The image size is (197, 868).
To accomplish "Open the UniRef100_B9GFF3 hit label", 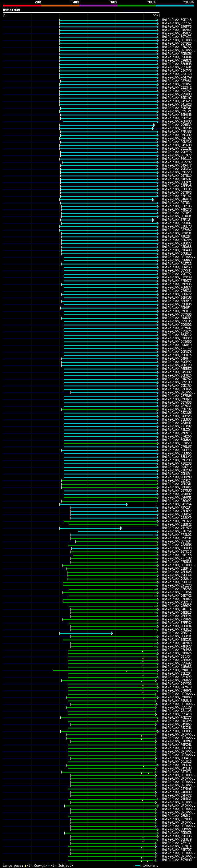I will (x=177, y=26).
